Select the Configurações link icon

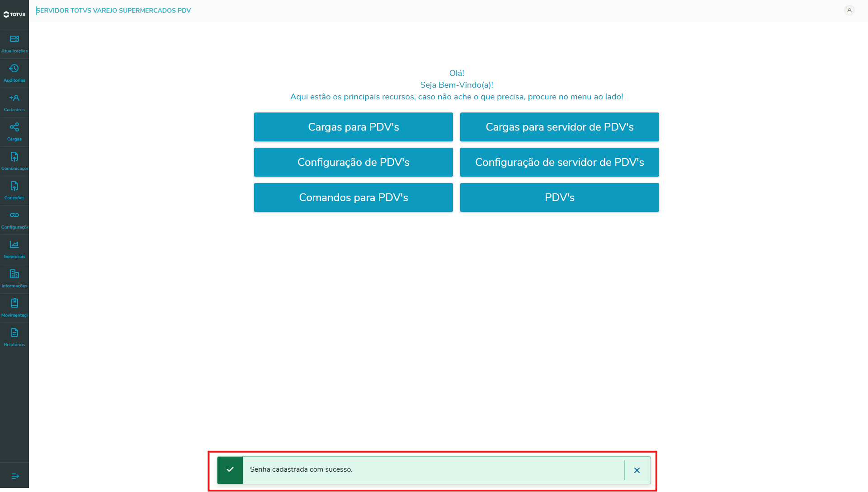point(14,216)
